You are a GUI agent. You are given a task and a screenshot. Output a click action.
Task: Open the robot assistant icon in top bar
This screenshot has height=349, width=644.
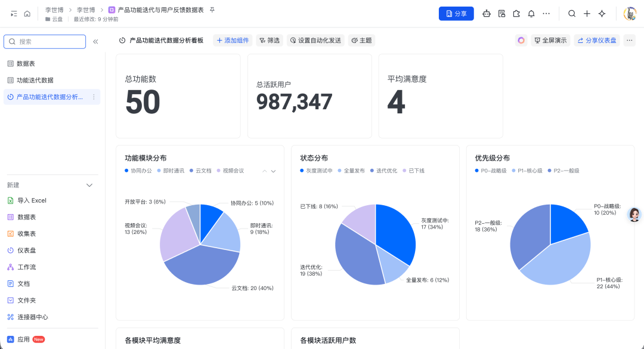[x=486, y=13]
